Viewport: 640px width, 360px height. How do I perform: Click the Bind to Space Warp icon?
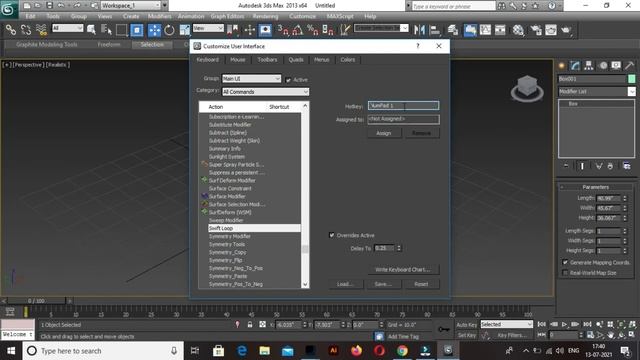click(x=41, y=30)
